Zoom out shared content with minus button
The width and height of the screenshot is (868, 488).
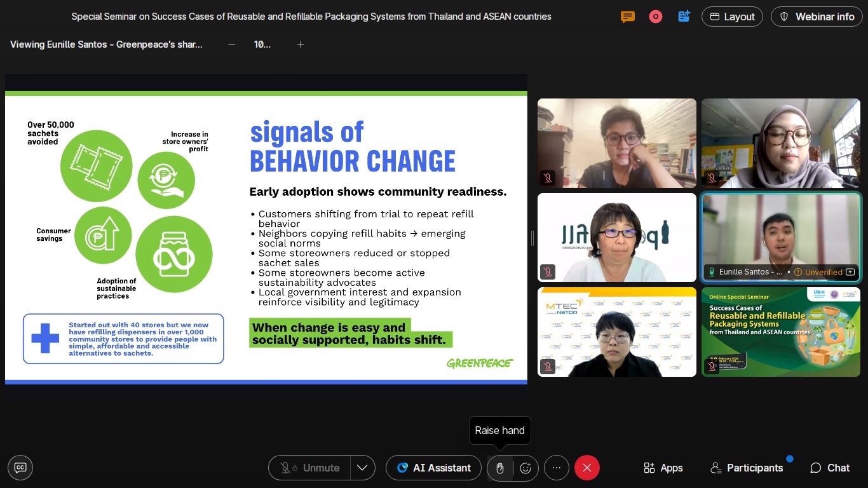pyautogui.click(x=232, y=44)
